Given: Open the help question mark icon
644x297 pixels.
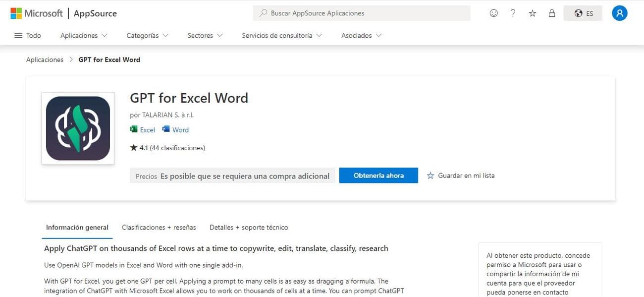Looking at the screenshot, I should (x=513, y=13).
